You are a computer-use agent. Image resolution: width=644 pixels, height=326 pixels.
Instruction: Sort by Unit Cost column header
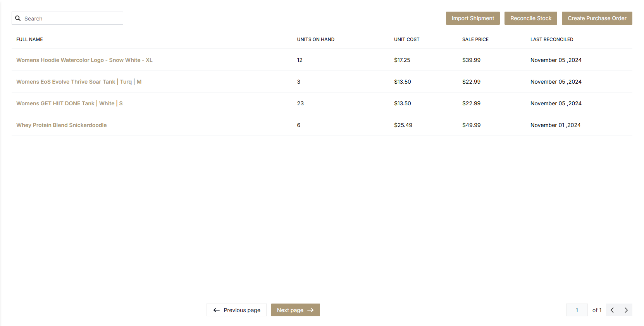click(x=406, y=39)
